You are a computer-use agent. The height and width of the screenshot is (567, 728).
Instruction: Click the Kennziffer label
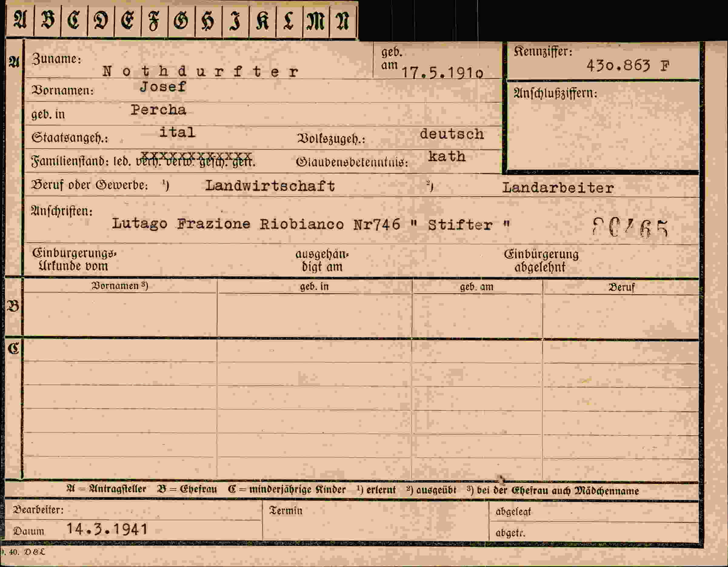coord(543,51)
